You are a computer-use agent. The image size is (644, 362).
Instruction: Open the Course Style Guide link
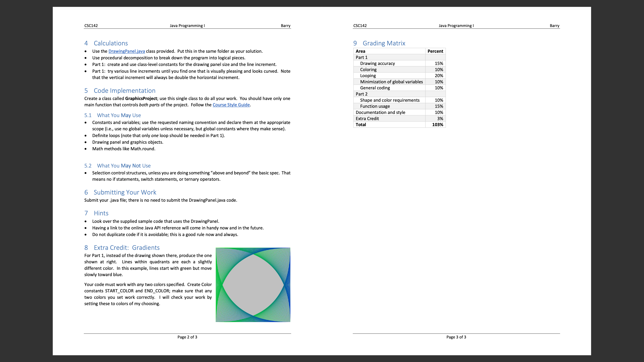[x=231, y=105]
